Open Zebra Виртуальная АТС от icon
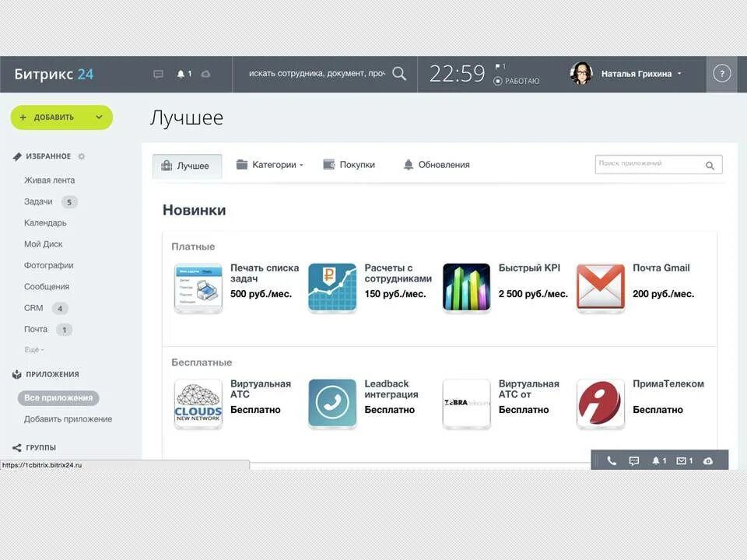The height and width of the screenshot is (560, 747). click(x=466, y=404)
